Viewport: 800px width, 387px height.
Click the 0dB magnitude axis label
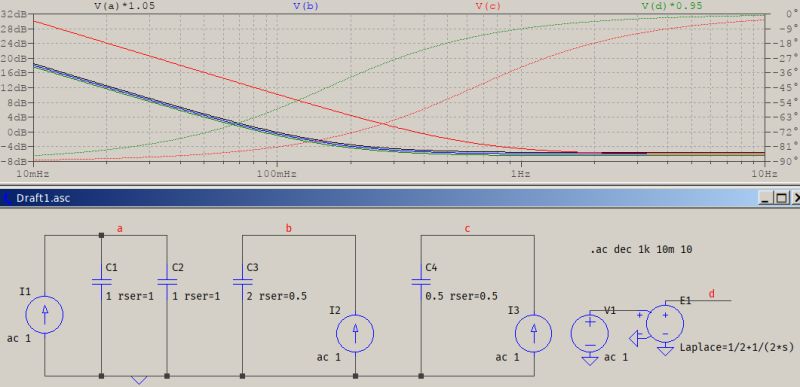[x=18, y=132]
